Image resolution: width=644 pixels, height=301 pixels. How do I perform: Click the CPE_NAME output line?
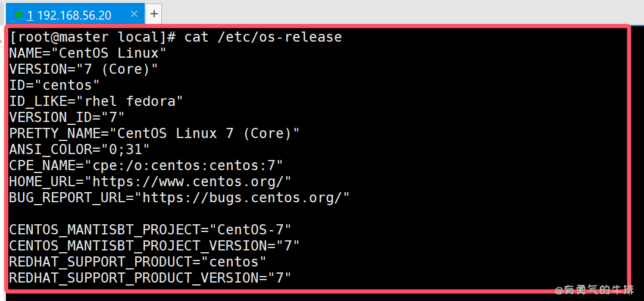[x=146, y=165]
